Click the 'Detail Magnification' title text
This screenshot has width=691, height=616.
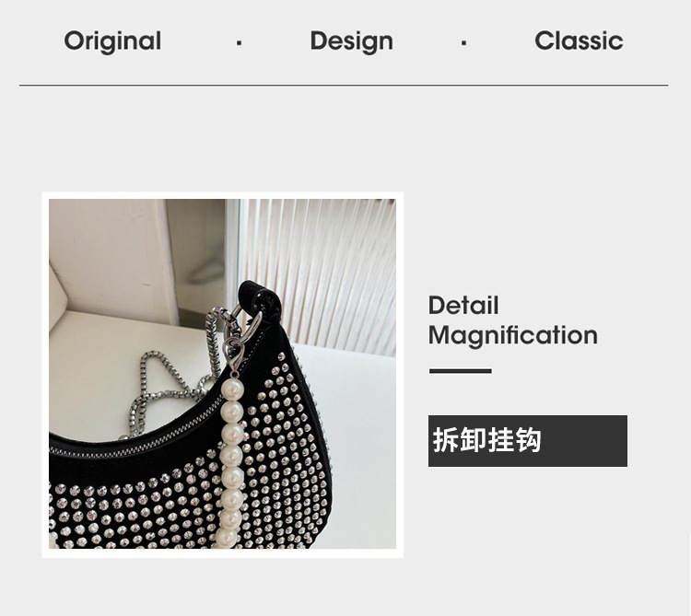point(513,320)
